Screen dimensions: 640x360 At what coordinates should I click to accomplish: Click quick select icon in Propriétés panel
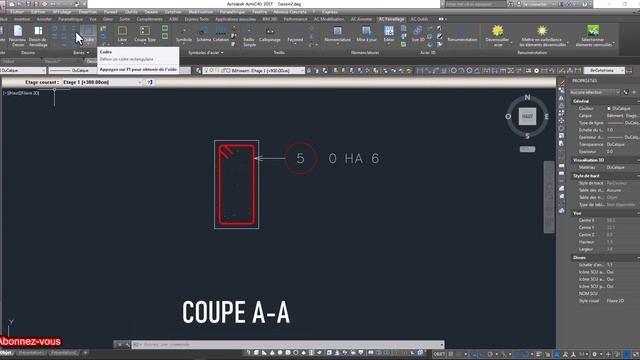tap(626, 92)
